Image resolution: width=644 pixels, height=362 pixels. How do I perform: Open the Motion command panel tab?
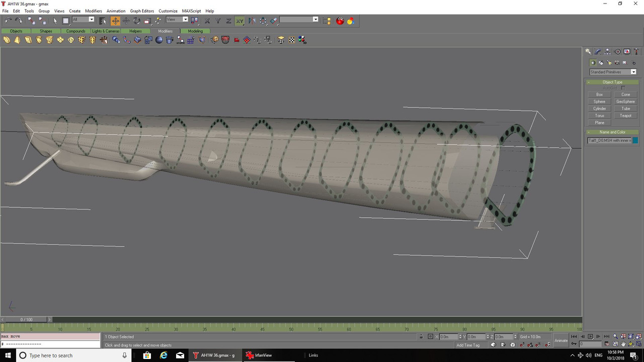617,52
